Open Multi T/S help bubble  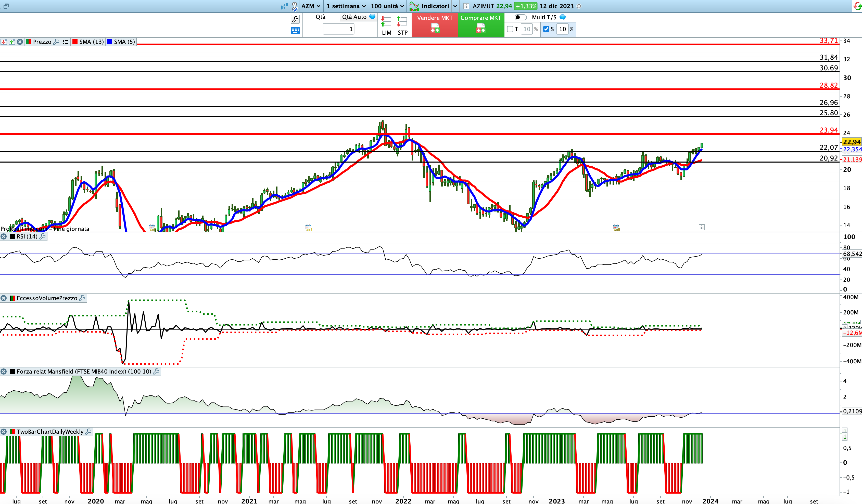coord(563,17)
